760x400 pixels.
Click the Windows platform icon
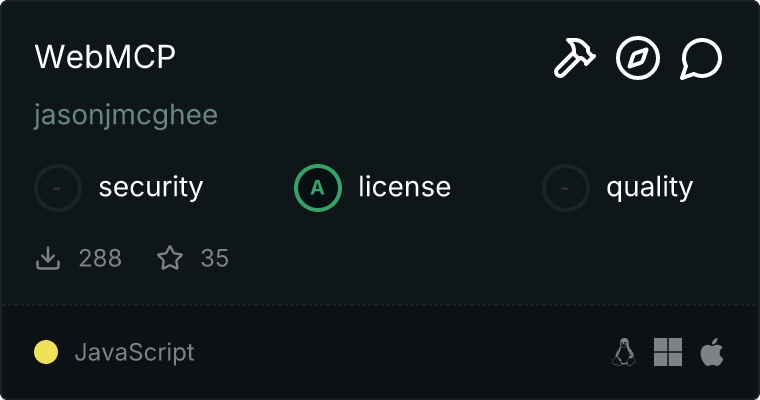click(x=668, y=352)
